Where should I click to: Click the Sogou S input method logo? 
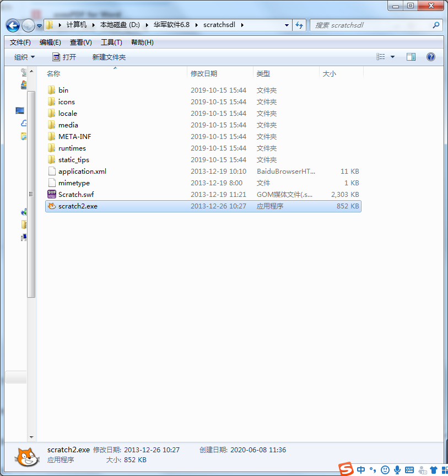tap(346, 469)
